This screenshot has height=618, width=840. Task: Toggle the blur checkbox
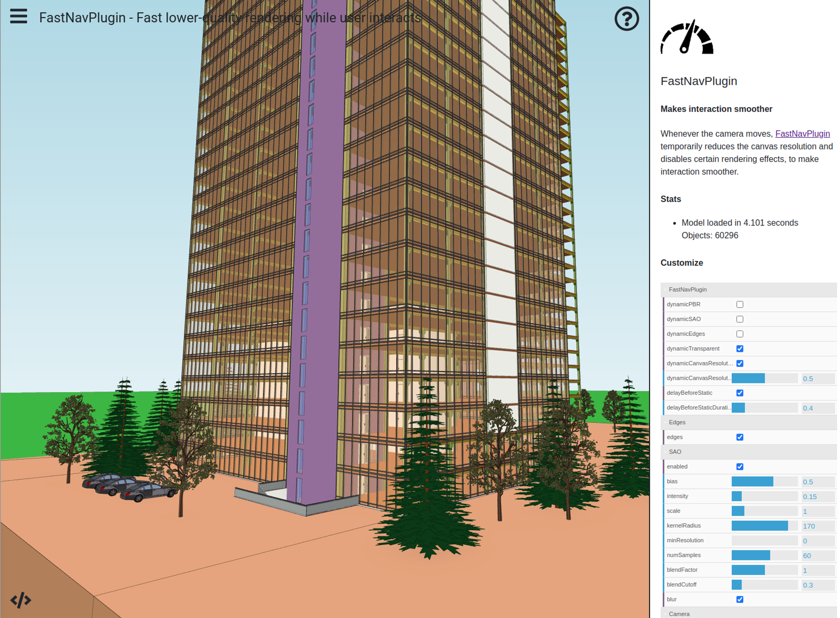(740, 599)
